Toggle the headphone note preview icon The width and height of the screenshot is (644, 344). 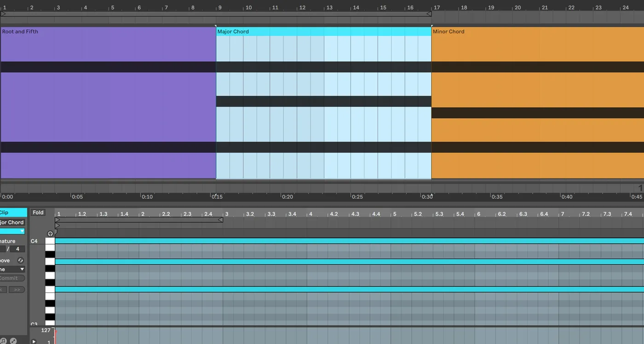50,234
